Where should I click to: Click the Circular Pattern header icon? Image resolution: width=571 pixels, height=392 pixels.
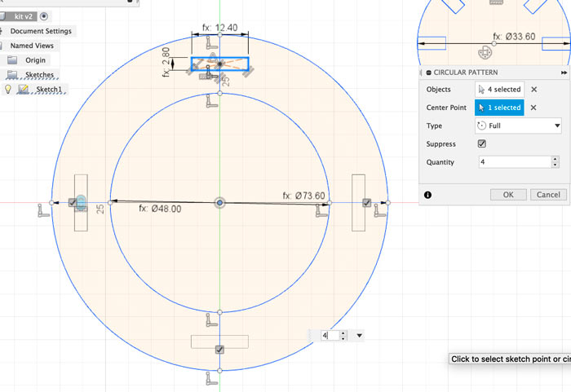pyautogui.click(x=428, y=73)
